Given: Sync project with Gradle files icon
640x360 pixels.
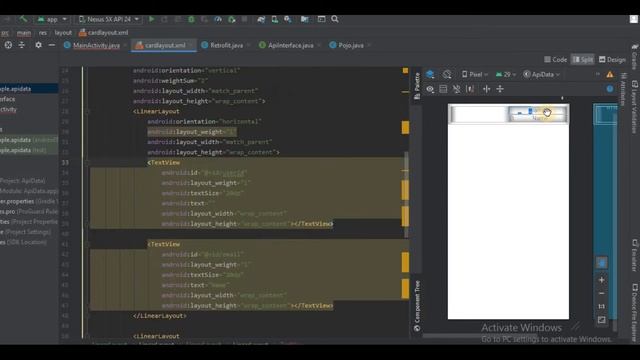Looking at the screenshot, I should click(x=261, y=19).
